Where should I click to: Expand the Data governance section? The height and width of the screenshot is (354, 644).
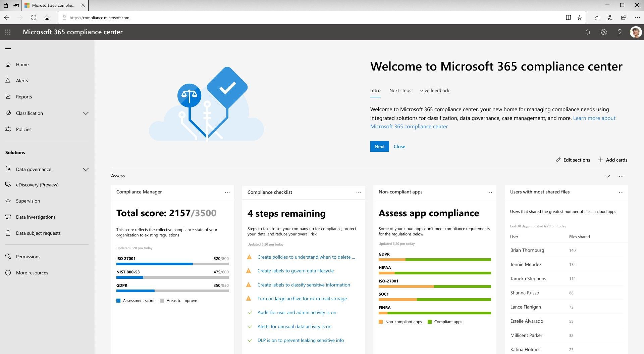tap(86, 169)
